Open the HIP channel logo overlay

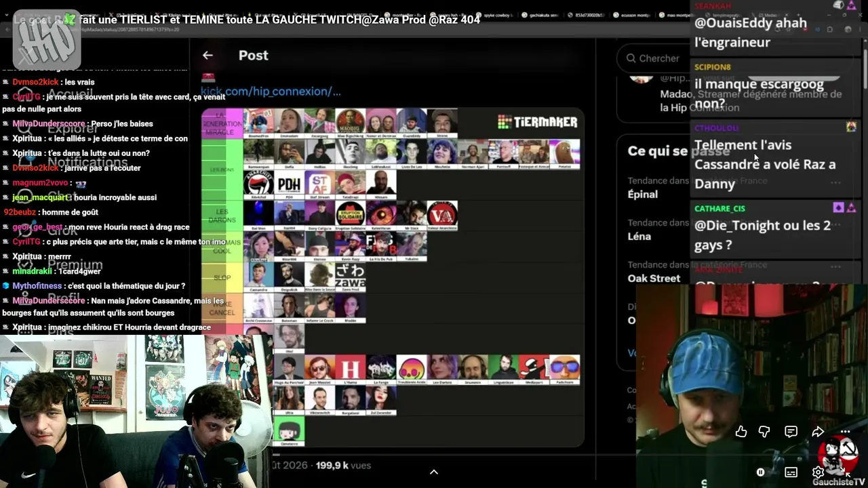coord(46,39)
